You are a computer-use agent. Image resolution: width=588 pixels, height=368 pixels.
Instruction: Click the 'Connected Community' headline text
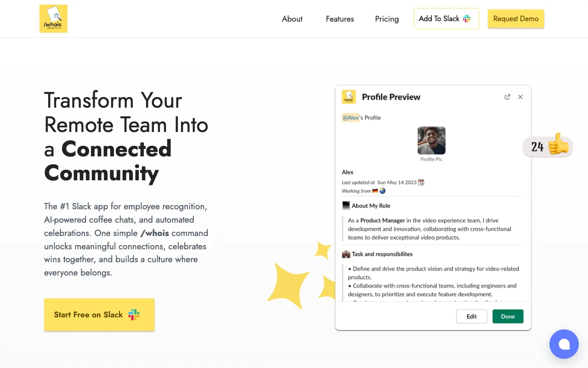click(x=108, y=161)
